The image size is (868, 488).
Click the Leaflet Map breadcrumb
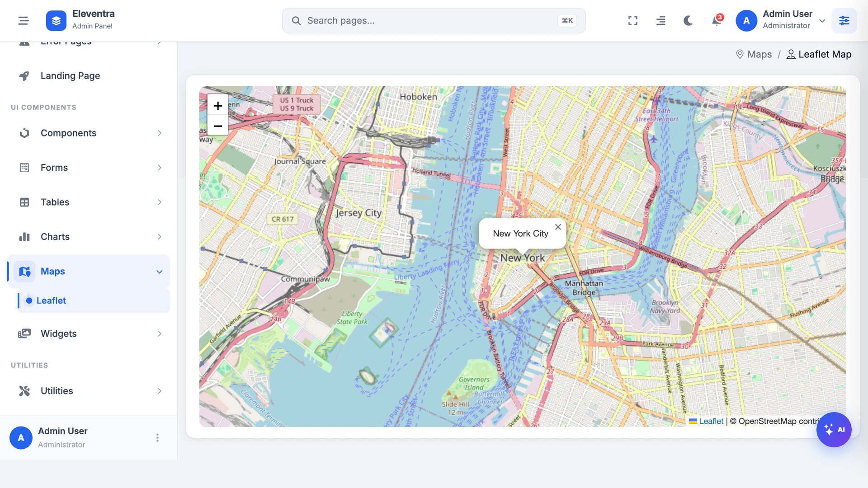(825, 54)
